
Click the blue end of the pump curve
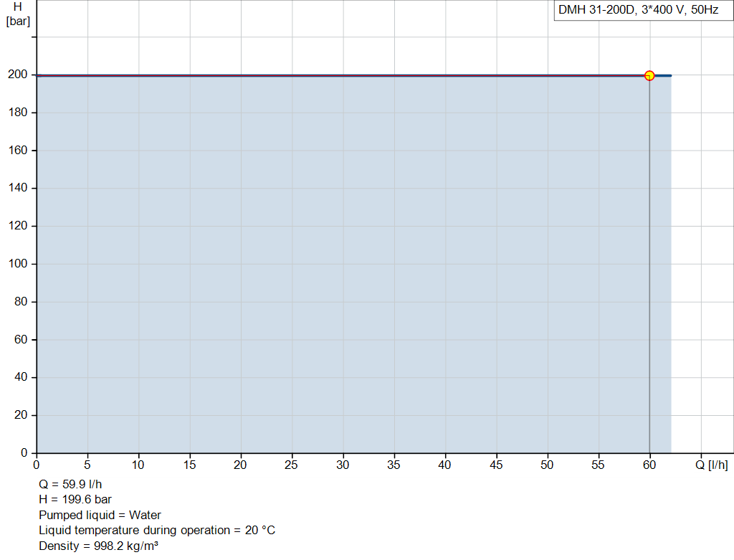point(663,75)
